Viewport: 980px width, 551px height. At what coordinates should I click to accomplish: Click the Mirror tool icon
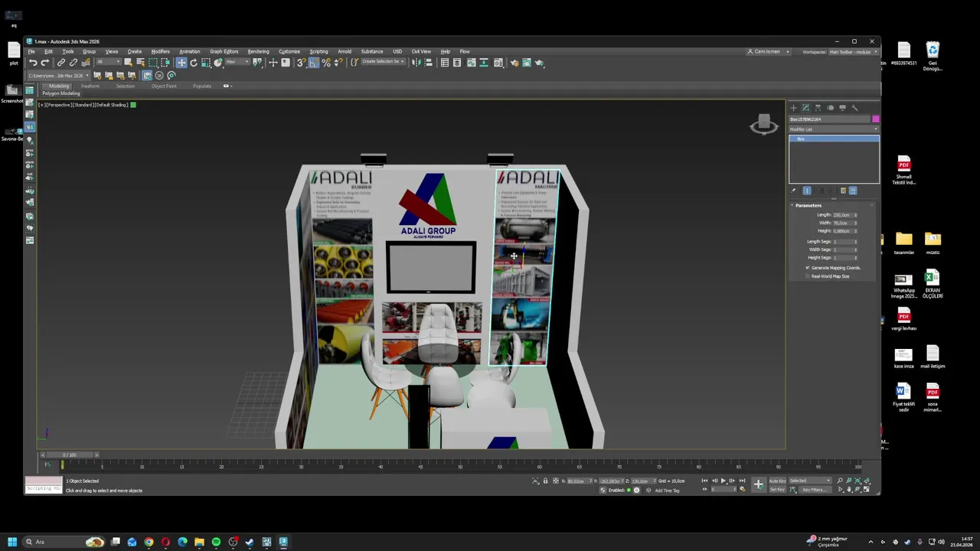coord(415,63)
